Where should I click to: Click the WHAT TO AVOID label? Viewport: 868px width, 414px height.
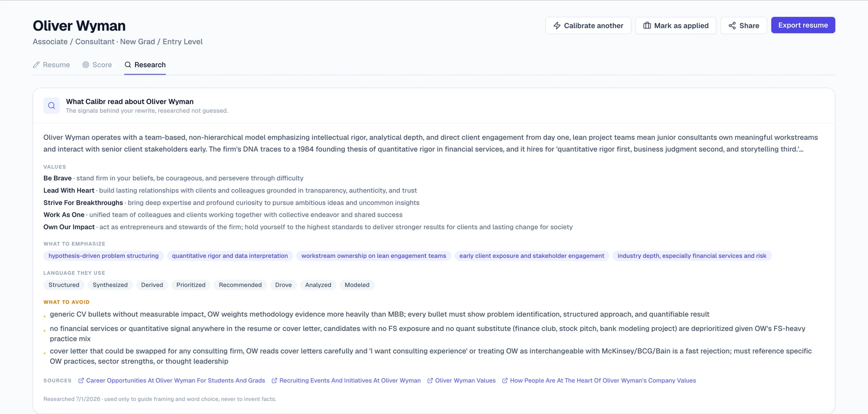(x=67, y=302)
